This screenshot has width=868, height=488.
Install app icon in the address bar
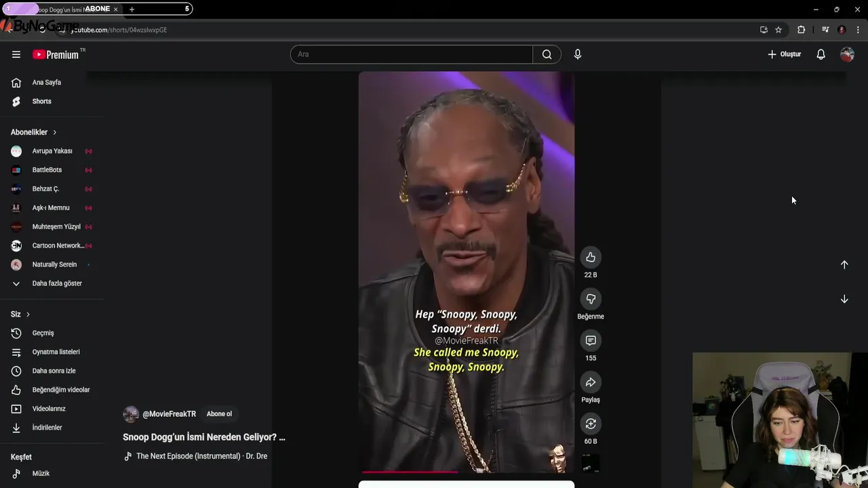tap(764, 30)
